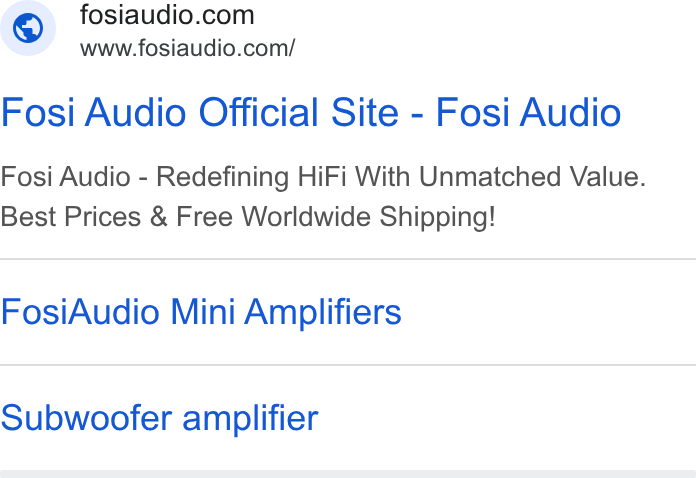Click the www.fosiaudio.com/ URL text
This screenshot has width=696, height=478.
187,48
